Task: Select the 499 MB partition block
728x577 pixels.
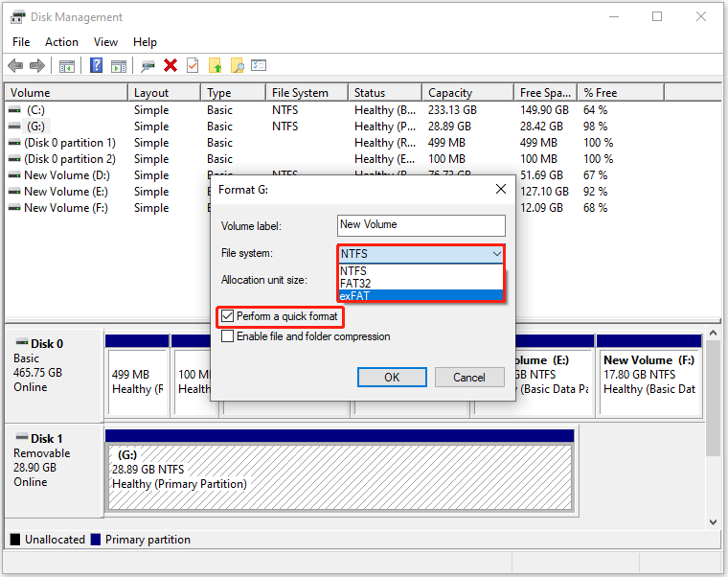Action: [x=137, y=381]
